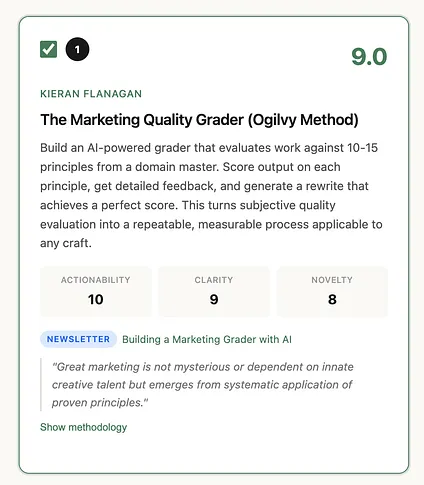Click the CLARITY heading label
Screen dimensions: 424x485
tap(214, 280)
